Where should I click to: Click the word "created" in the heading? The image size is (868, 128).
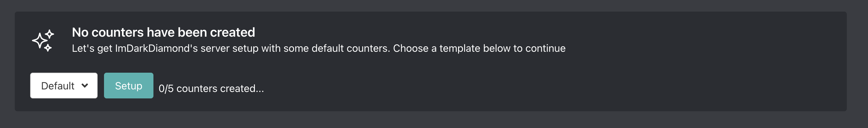(232, 32)
